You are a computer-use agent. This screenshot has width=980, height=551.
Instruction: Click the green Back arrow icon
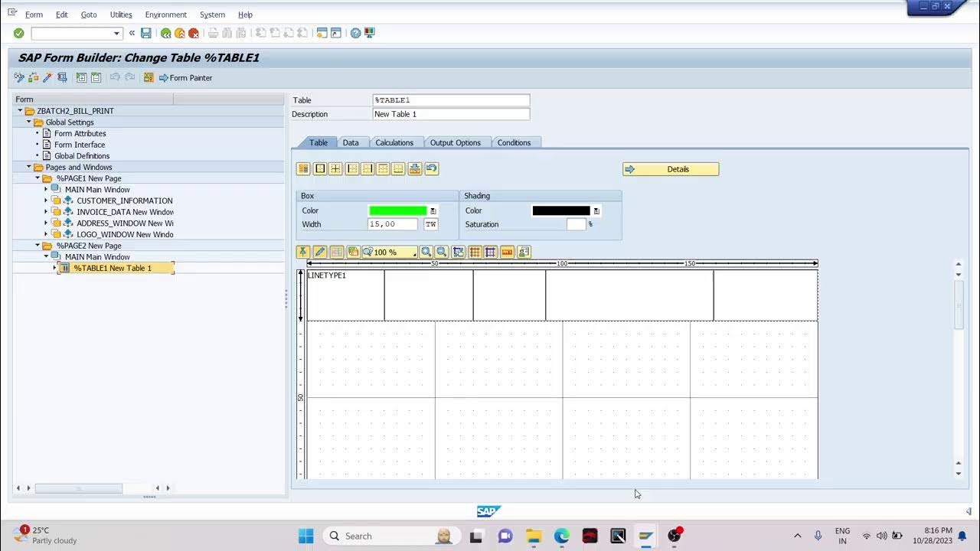click(165, 33)
